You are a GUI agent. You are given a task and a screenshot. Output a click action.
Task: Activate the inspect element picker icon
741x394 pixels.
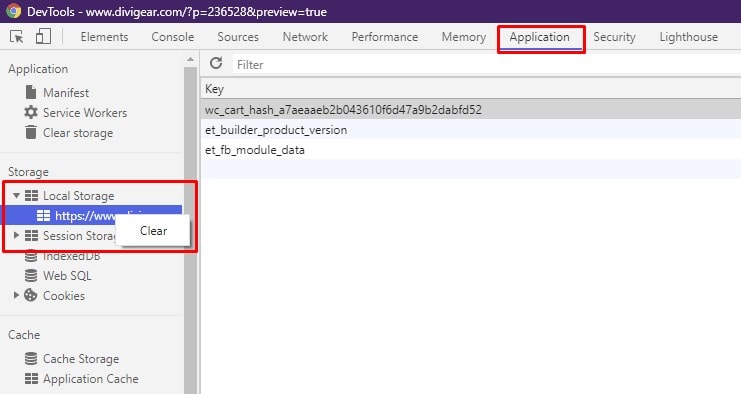tap(17, 36)
